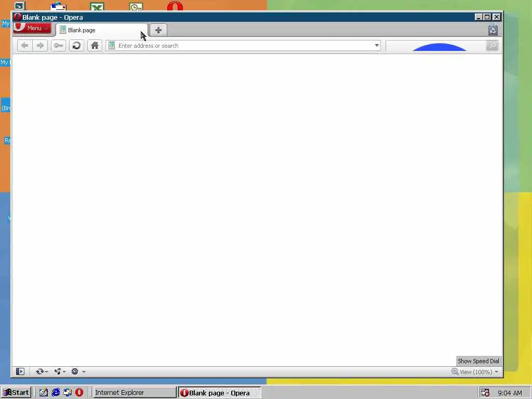The width and height of the screenshot is (532, 399).
Task: Switch to Internet Explorer taskbar button
Action: 134,392
